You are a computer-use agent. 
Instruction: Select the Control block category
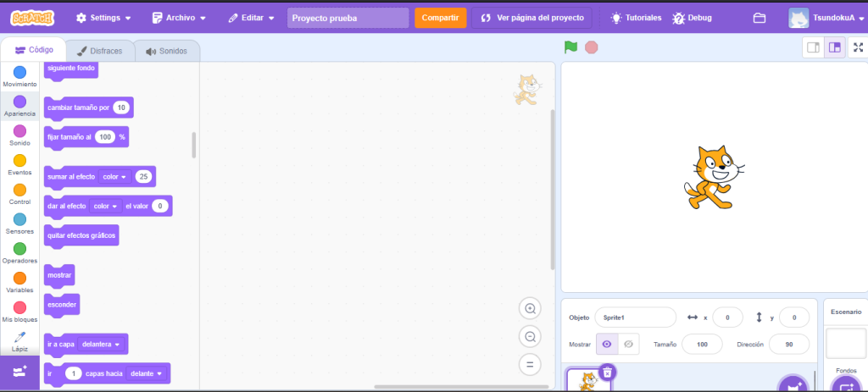[20, 194]
